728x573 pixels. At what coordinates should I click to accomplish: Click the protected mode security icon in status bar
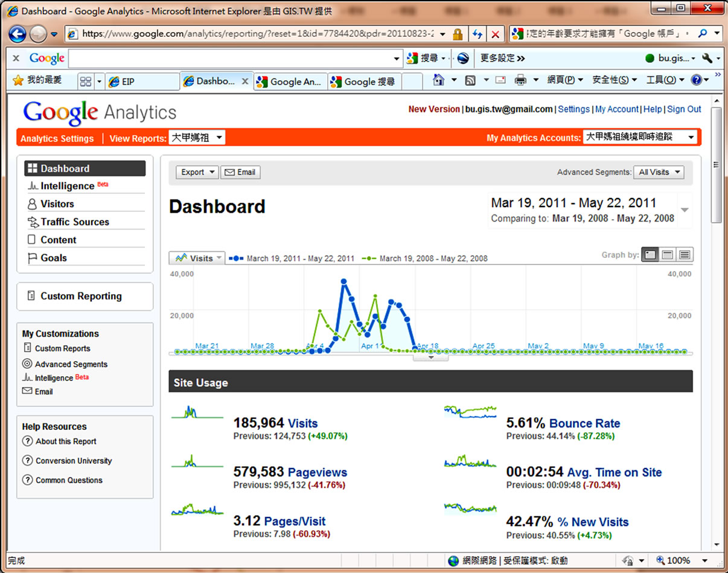point(628,561)
